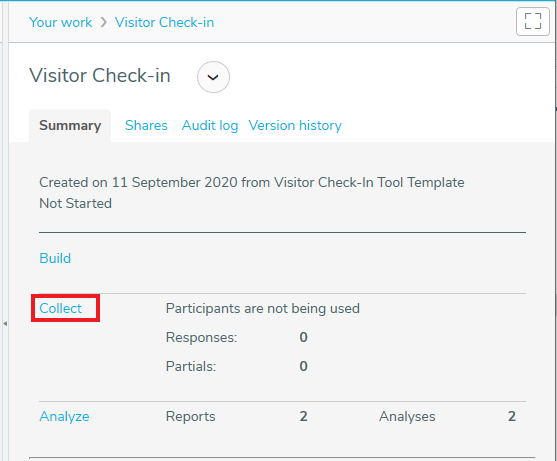Expand panel to full screen

pos(532,21)
